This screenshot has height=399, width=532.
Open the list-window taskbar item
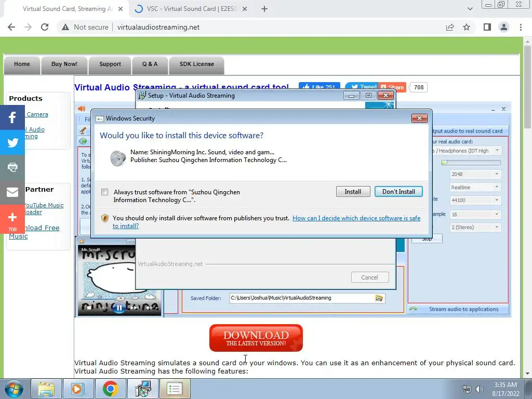coord(175,389)
